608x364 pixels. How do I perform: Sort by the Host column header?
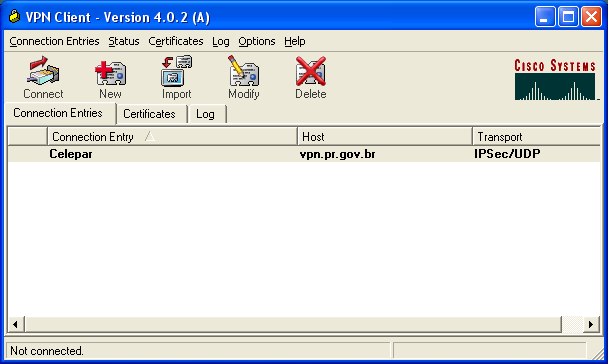coord(385,137)
